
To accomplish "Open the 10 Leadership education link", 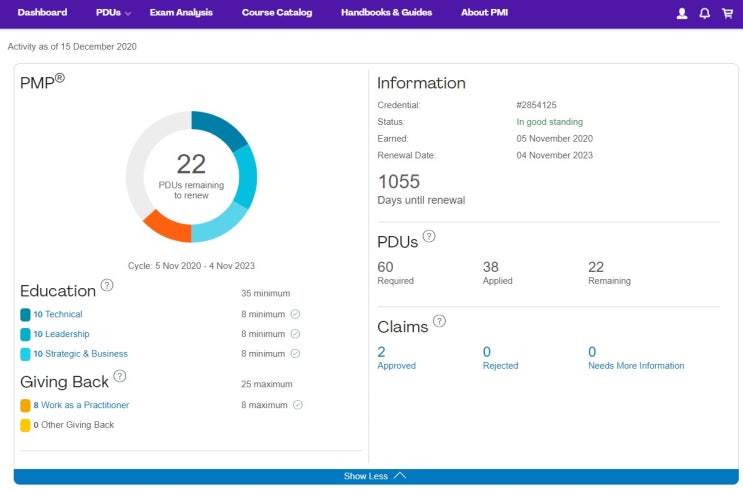I will [x=61, y=334].
